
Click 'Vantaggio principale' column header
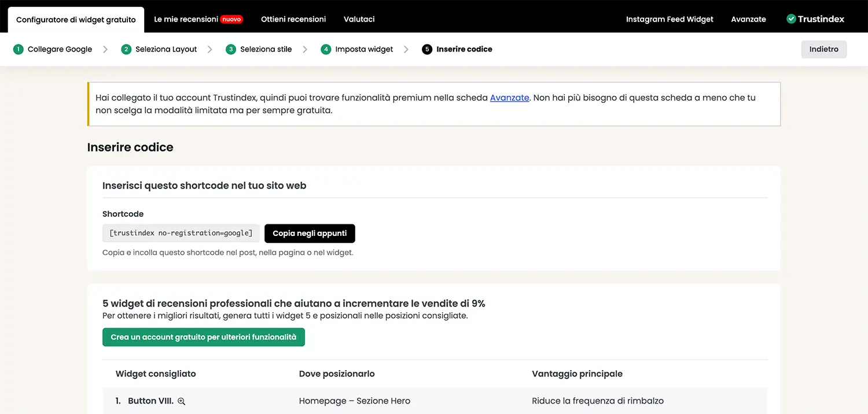click(x=577, y=374)
